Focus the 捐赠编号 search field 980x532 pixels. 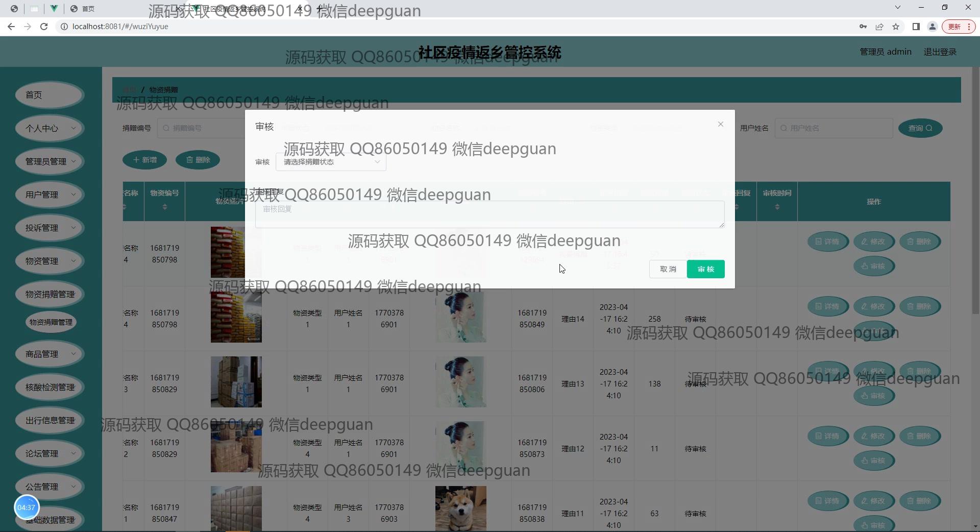pyautogui.click(x=201, y=128)
